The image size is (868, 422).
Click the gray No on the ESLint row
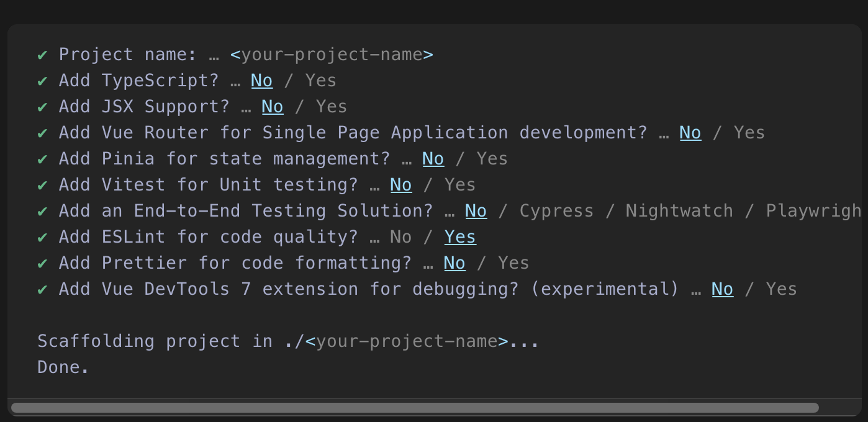click(x=401, y=237)
